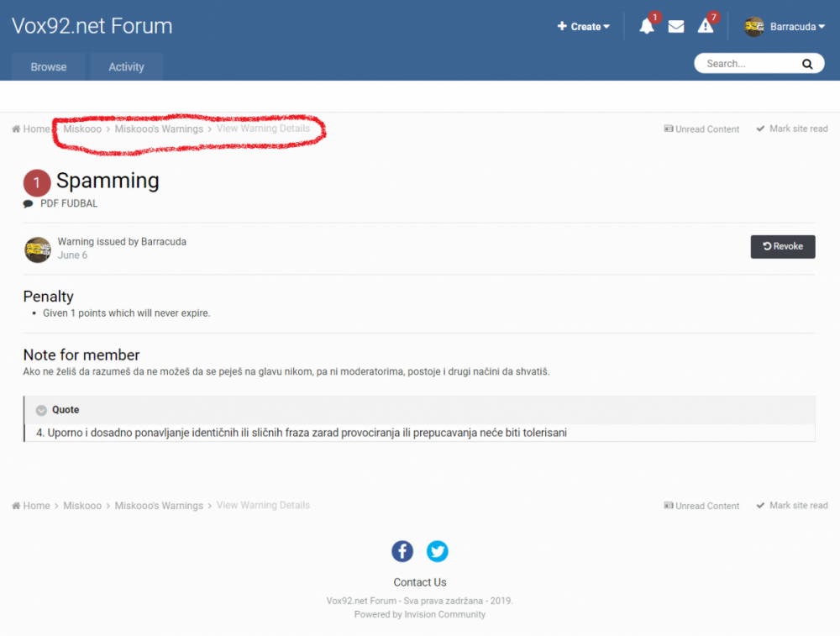Revoke the Spamming warning
Image resolution: width=840 pixels, height=636 pixels.
pos(783,246)
